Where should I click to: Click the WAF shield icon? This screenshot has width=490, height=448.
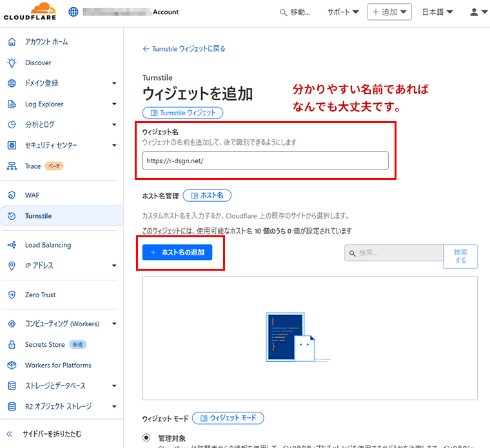[12, 195]
